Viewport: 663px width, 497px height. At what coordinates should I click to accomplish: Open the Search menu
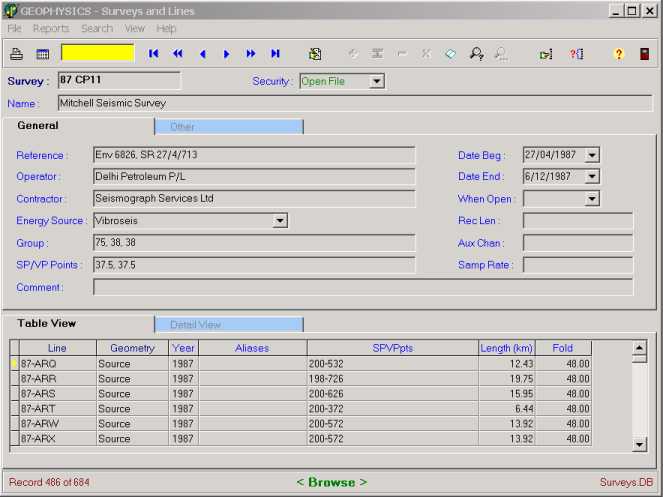(97, 28)
